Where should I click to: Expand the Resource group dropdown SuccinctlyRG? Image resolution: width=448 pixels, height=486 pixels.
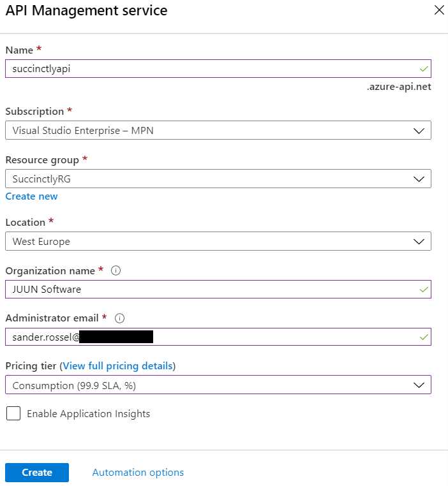tap(218, 179)
